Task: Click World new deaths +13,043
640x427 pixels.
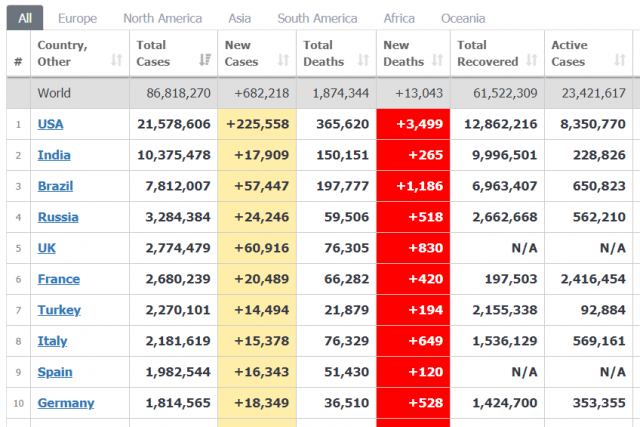Action: pos(419,93)
